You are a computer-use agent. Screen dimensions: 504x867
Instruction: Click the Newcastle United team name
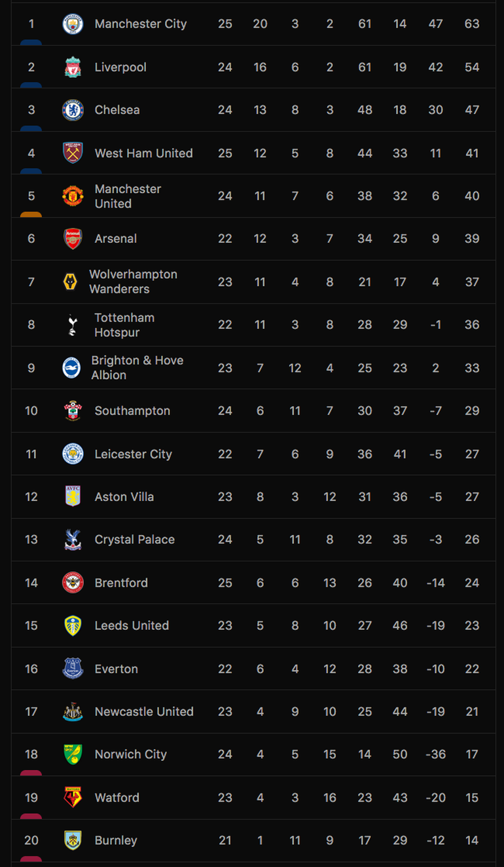(x=144, y=712)
